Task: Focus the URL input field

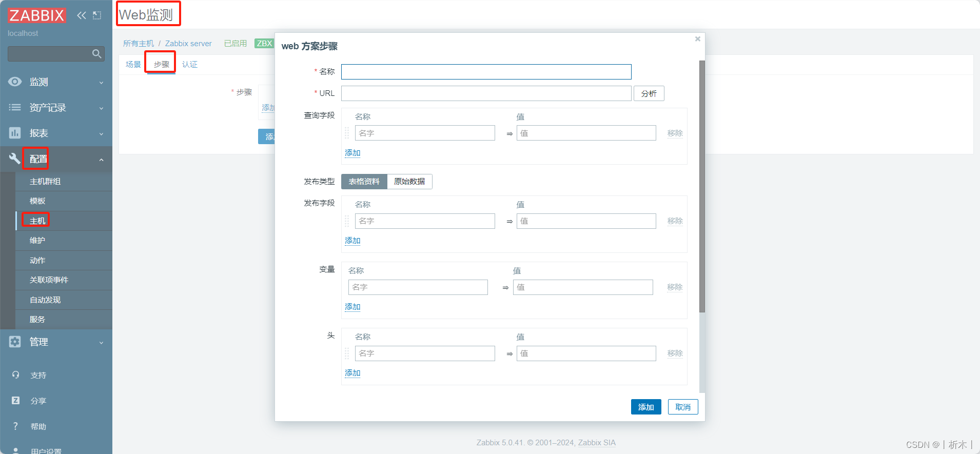Action: point(486,93)
